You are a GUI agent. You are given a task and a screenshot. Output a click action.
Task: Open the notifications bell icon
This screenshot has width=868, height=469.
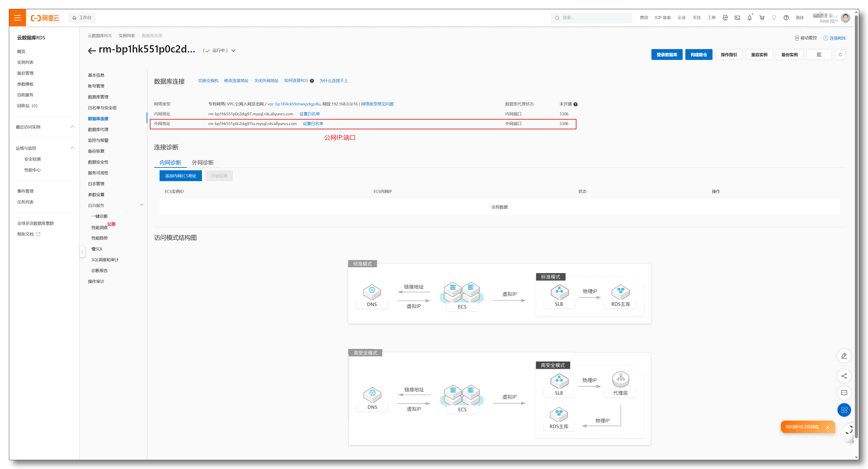tap(749, 17)
